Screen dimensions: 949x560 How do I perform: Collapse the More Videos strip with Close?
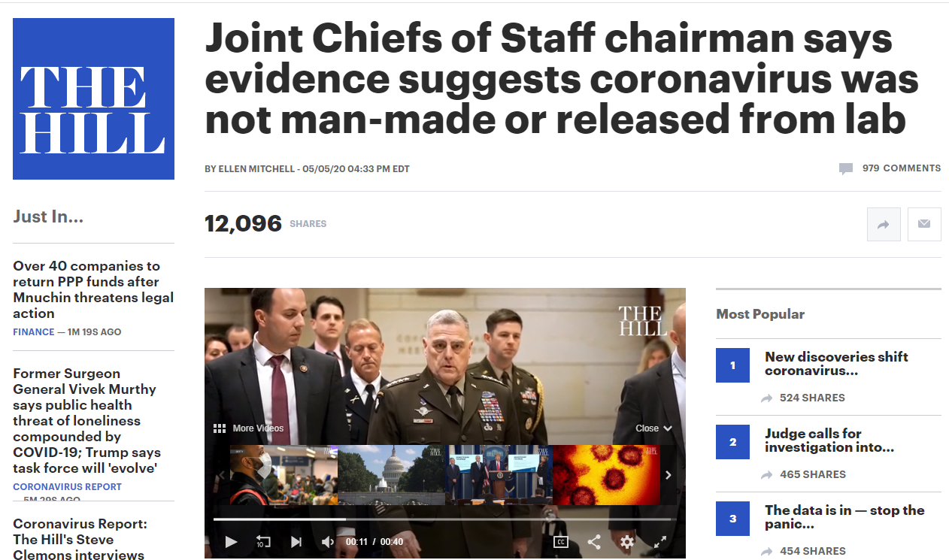click(653, 428)
